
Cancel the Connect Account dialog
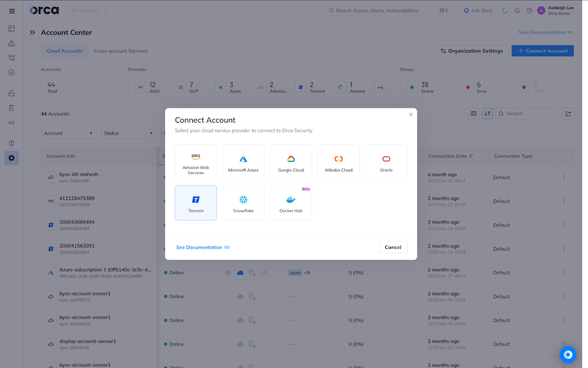(393, 246)
